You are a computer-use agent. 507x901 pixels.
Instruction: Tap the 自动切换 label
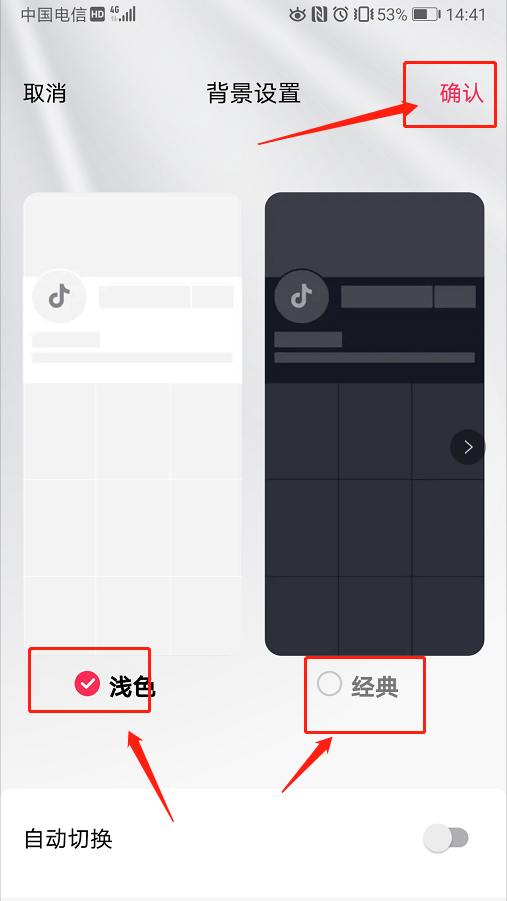pos(68,839)
